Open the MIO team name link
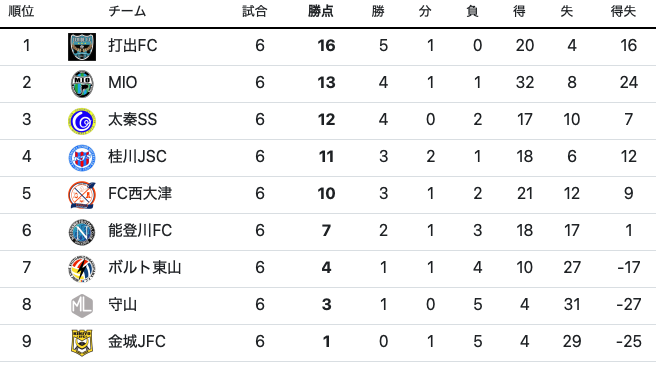Viewport: 656px width, 367px height. 123,82
